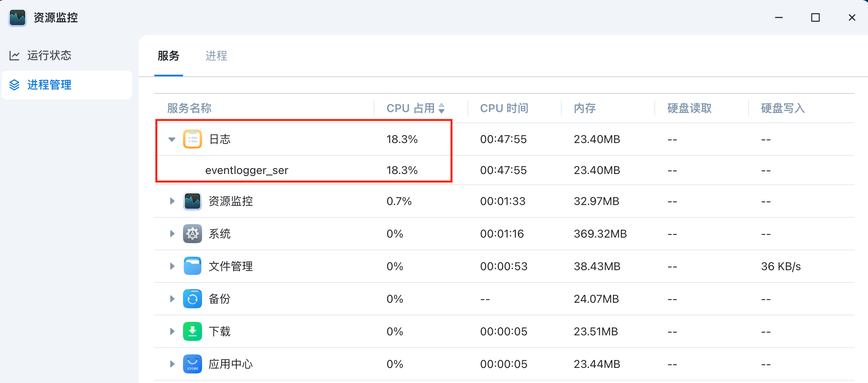868x383 pixels.
Task: Open 运行状态 in the sidebar
Action: tap(67, 56)
